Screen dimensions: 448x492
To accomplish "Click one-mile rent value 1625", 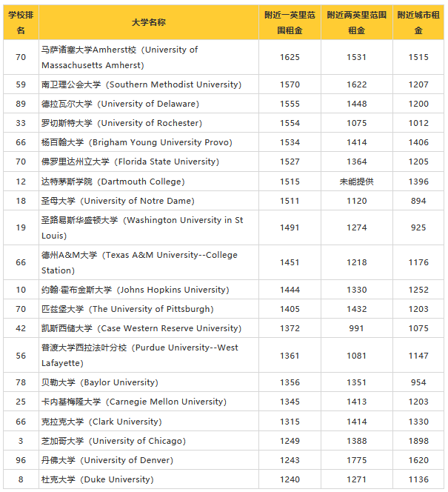I will click(290, 57).
